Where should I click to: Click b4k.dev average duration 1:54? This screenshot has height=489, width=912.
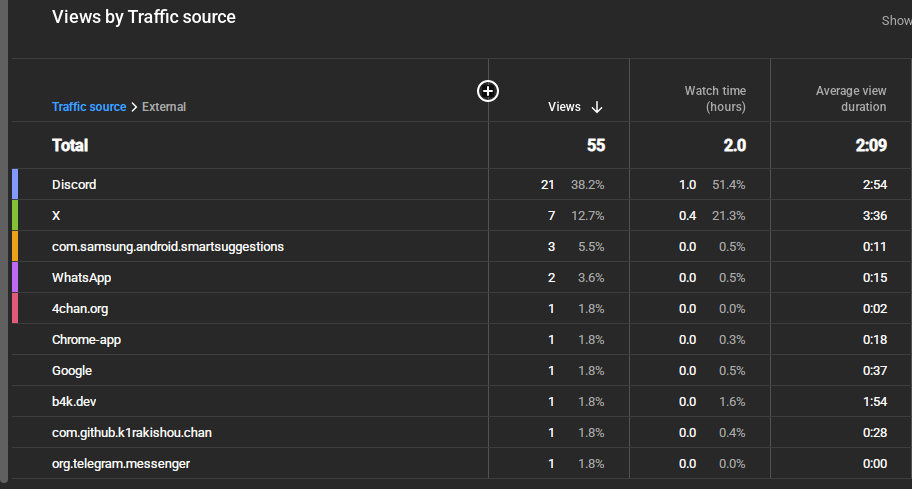875,402
